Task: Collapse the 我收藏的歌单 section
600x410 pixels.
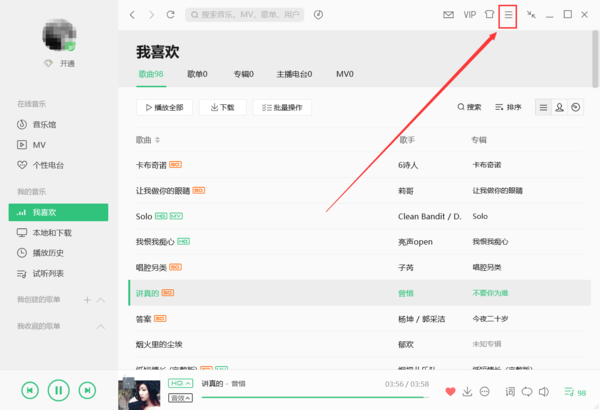Action: [101, 326]
